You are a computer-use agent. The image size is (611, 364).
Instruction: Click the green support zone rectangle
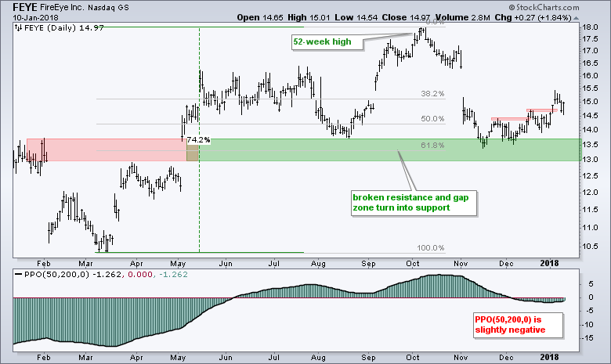point(389,150)
